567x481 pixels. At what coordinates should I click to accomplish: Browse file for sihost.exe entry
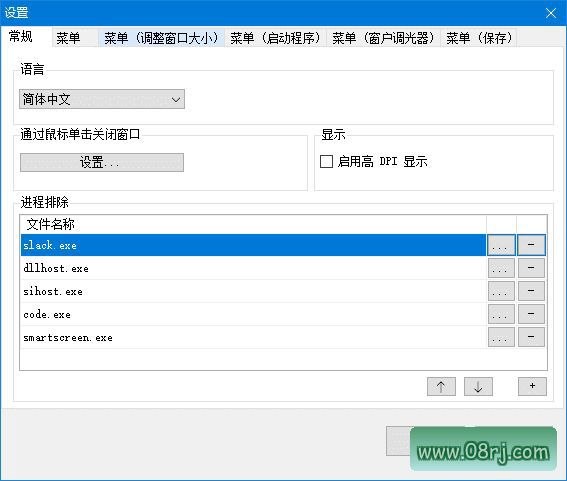click(501, 291)
